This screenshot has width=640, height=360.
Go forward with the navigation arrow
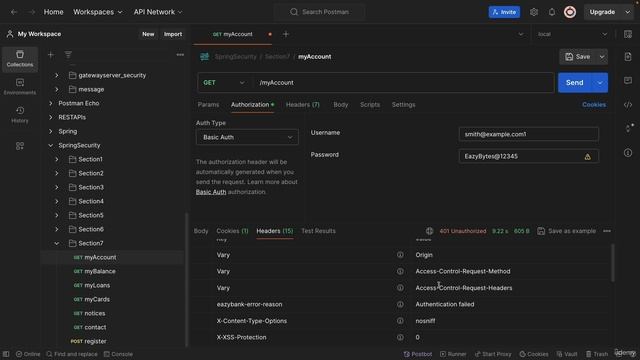(x=31, y=12)
